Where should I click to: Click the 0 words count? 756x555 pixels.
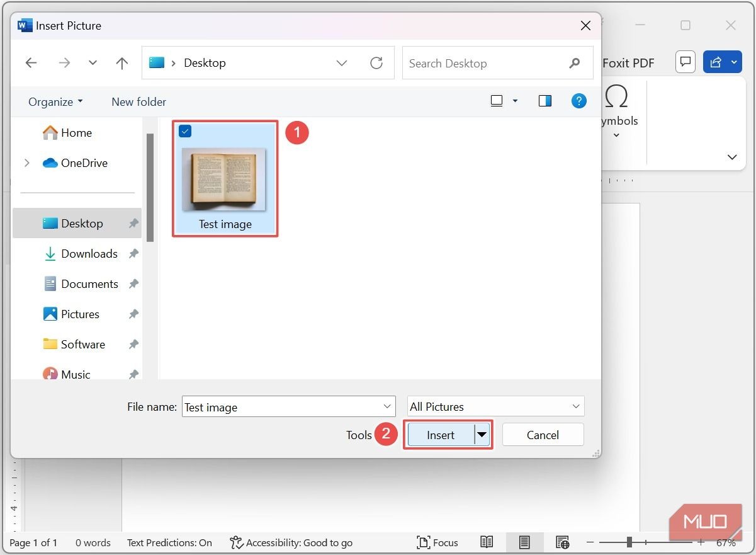click(93, 542)
